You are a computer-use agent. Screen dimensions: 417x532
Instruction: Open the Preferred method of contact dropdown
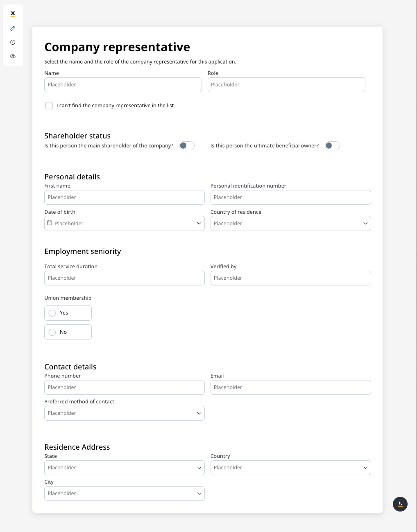click(x=125, y=413)
